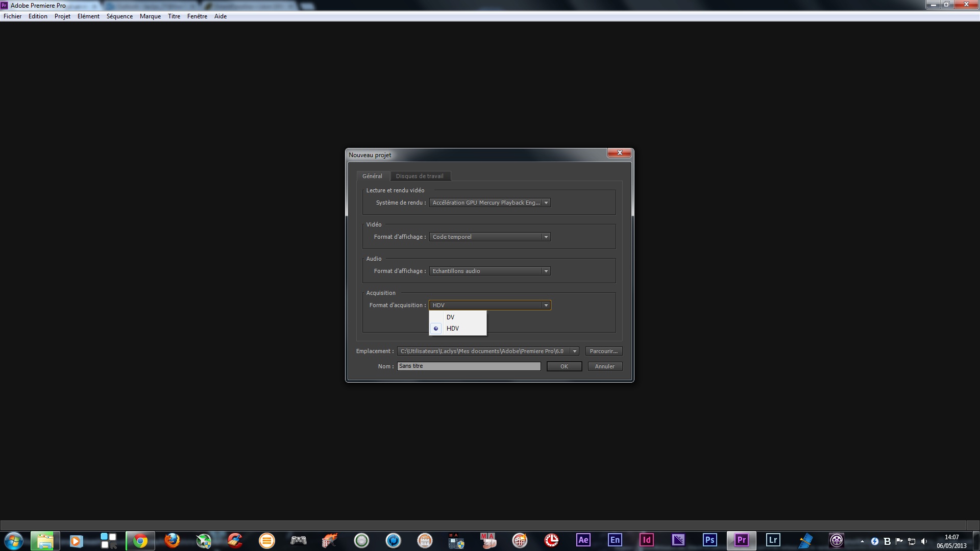This screenshot has width=980, height=551.
Task: Launch Firefox from the taskbar
Action: pyautogui.click(x=172, y=540)
